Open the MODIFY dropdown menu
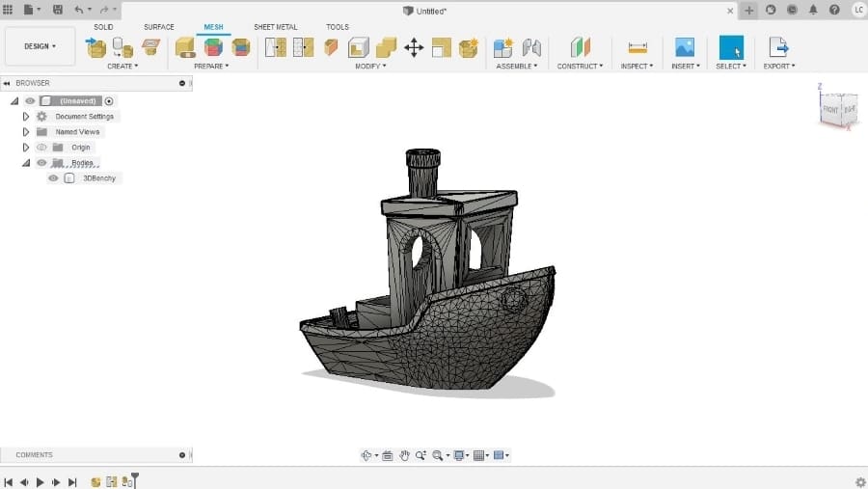868x489 pixels. [x=370, y=66]
